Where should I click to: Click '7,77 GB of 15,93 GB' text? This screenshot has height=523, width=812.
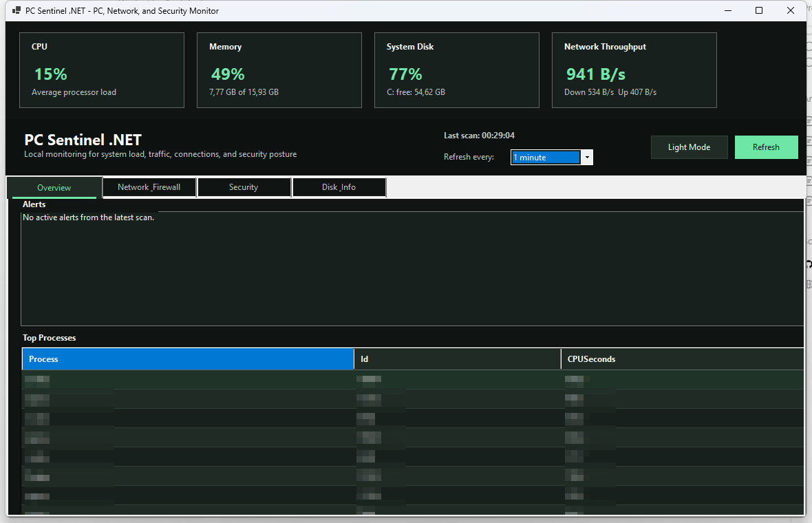244,92
